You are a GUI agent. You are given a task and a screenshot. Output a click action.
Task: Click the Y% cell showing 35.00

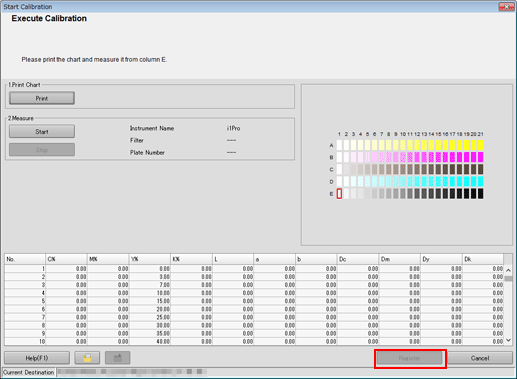(150, 333)
